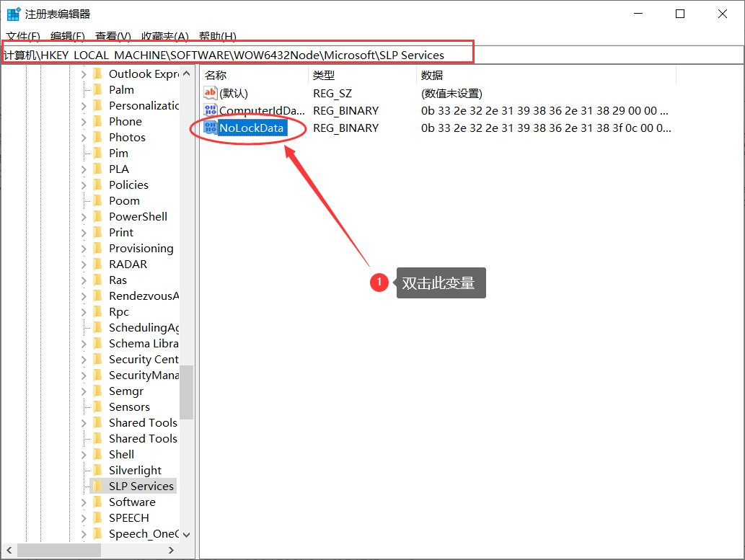The width and height of the screenshot is (745, 560).
Task: Select the NoLockData binary value icon
Action: 210,128
